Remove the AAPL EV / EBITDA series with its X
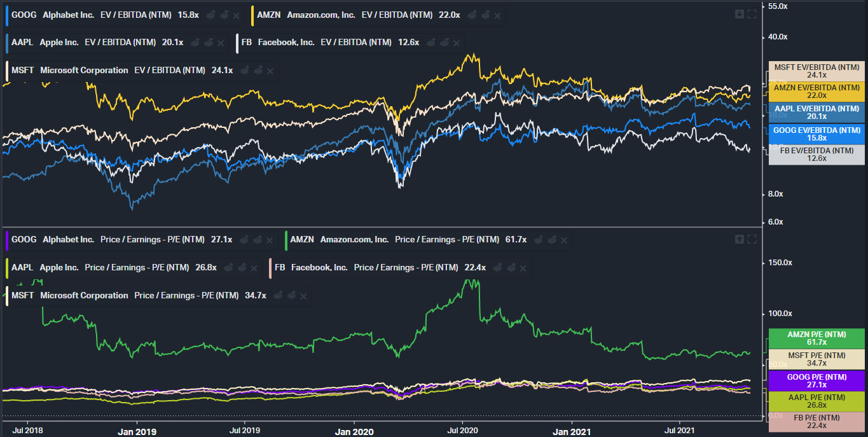This screenshot has width=868, height=437. (x=221, y=43)
